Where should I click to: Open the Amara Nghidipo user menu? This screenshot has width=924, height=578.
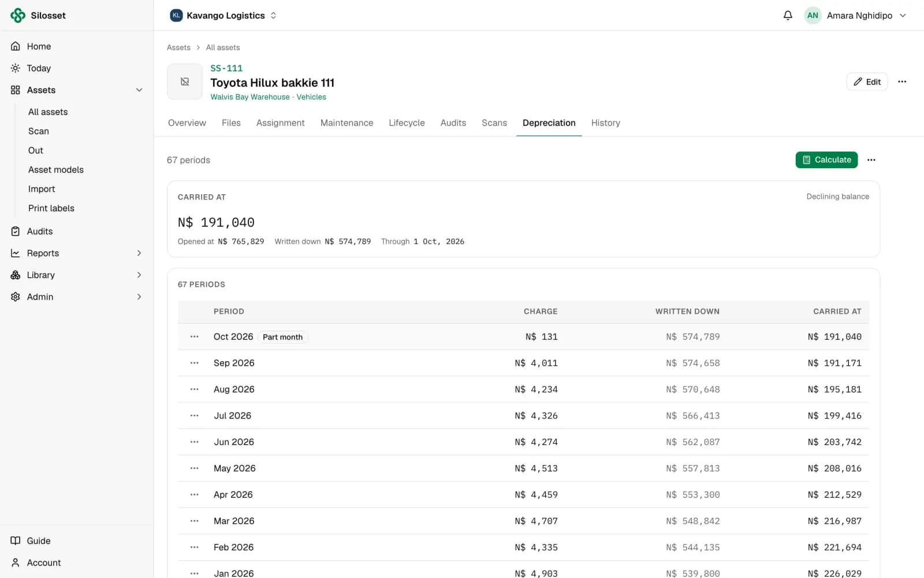(855, 16)
